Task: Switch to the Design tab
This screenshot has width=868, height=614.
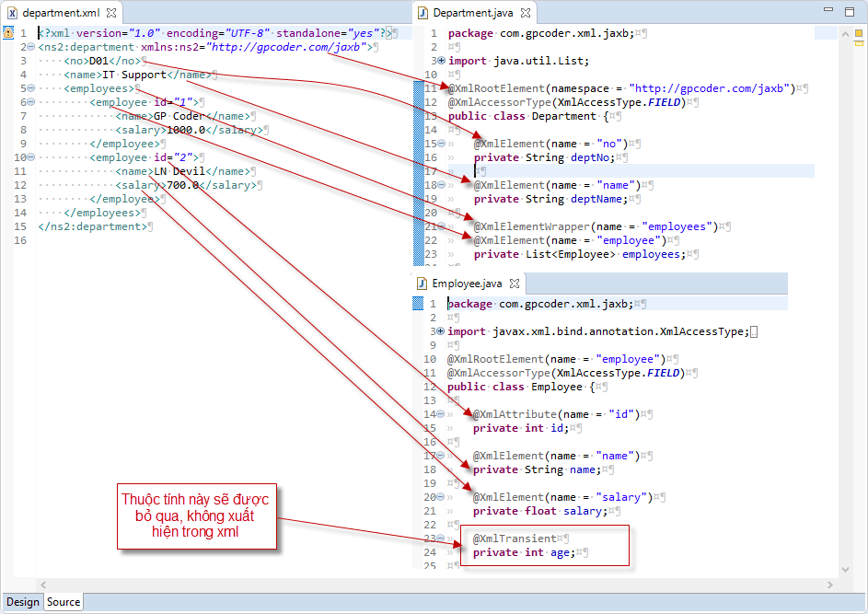Action: pyautogui.click(x=21, y=602)
